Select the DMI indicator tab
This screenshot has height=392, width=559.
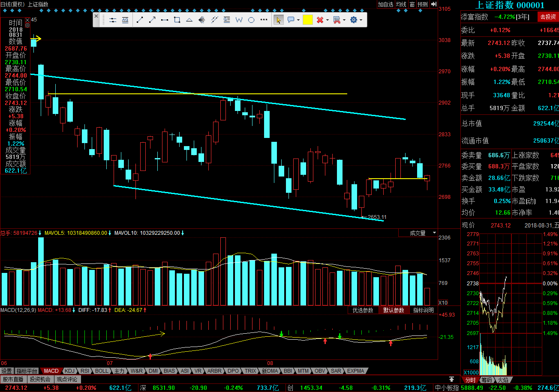[153, 371]
